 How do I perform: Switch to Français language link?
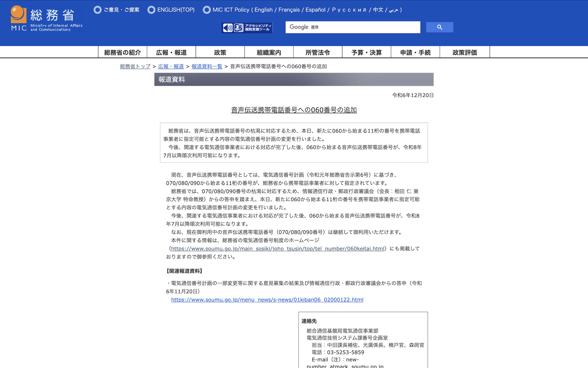point(289,10)
